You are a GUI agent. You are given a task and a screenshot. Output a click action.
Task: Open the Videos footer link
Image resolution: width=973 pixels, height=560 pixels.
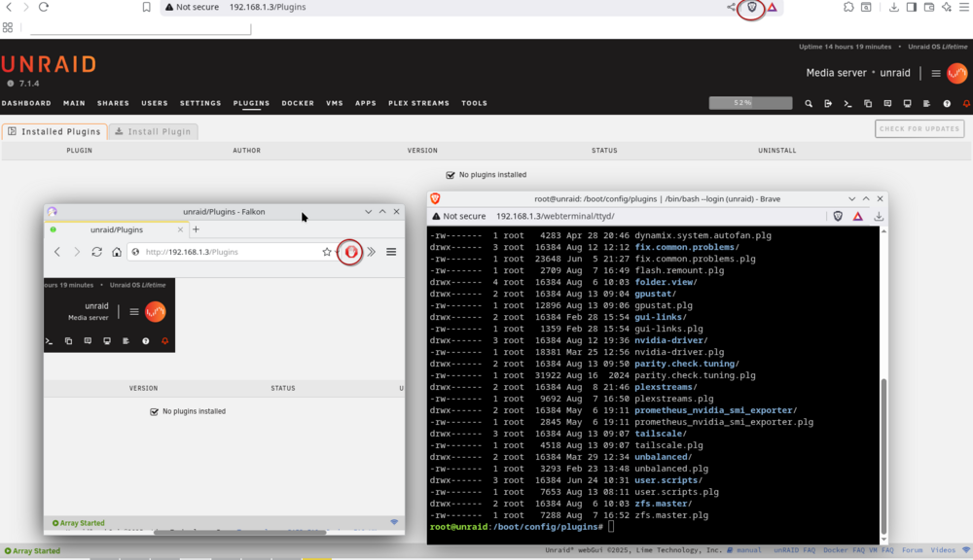click(943, 550)
